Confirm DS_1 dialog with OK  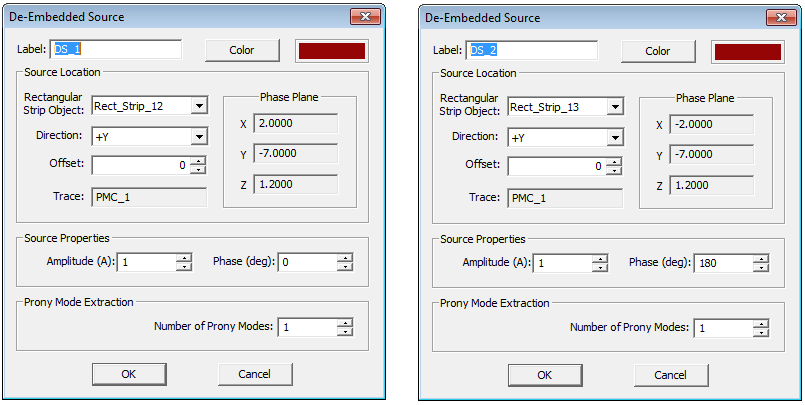129,374
